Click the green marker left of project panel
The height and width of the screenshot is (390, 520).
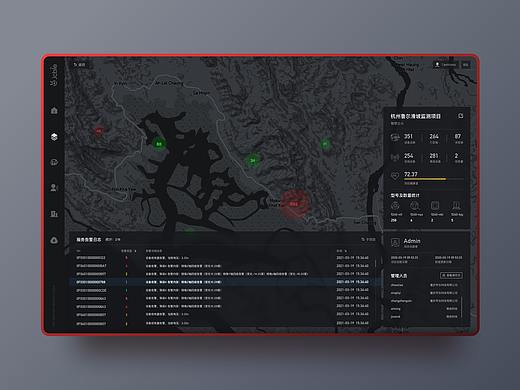click(325, 144)
